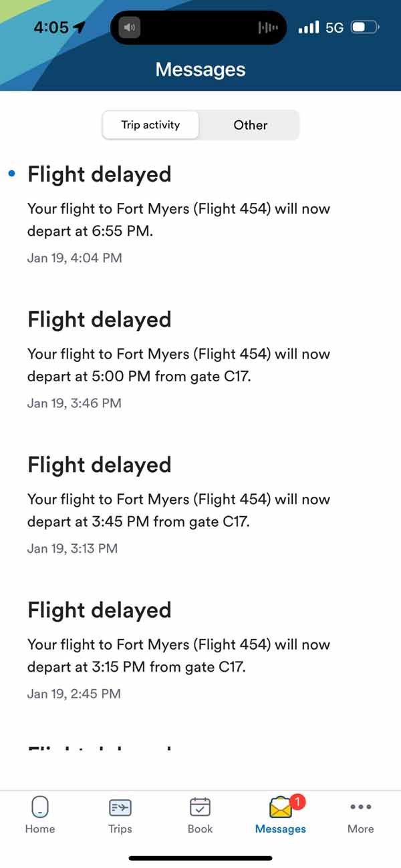
Task: Tap the Home airplane window icon
Action: point(39,807)
